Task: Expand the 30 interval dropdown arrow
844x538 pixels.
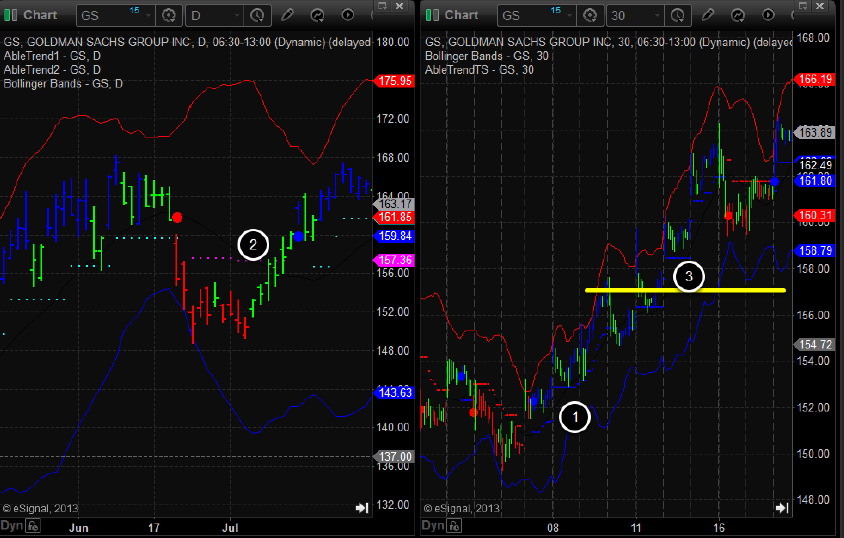Action: coord(657,16)
